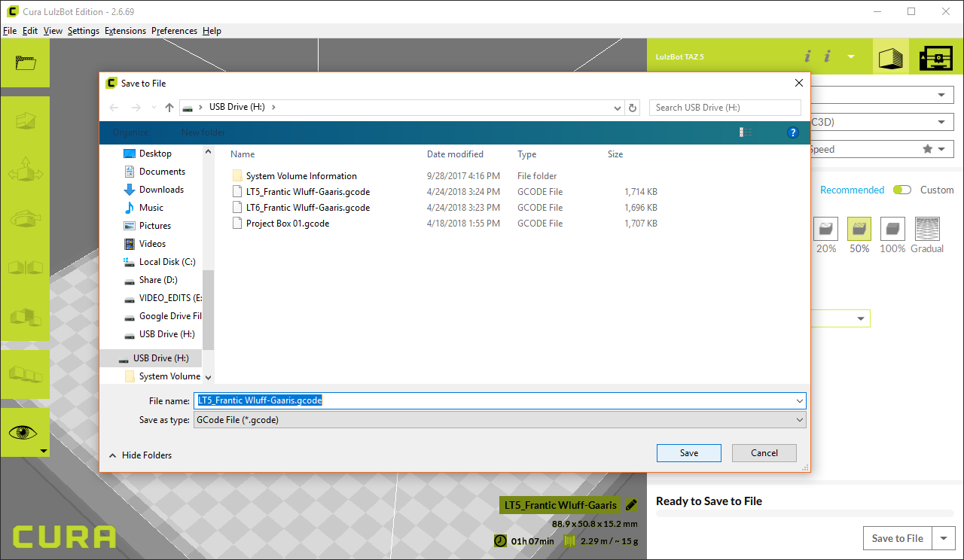Open the Settings menu

(x=83, y=31)
